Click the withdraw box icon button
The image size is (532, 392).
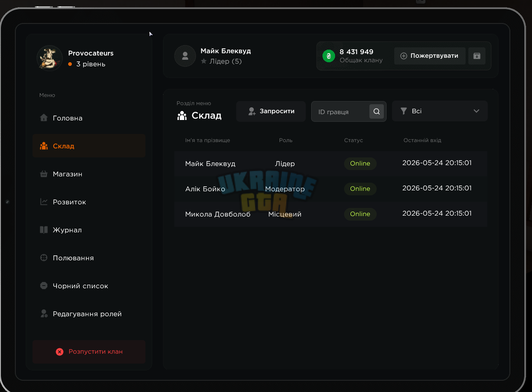pyautogui.click(x=477, y=56)
